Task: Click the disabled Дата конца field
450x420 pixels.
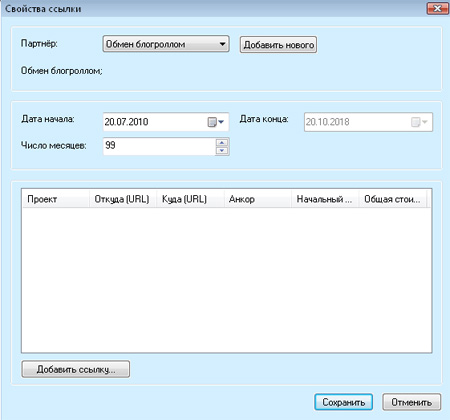Action: coord(368,122)
